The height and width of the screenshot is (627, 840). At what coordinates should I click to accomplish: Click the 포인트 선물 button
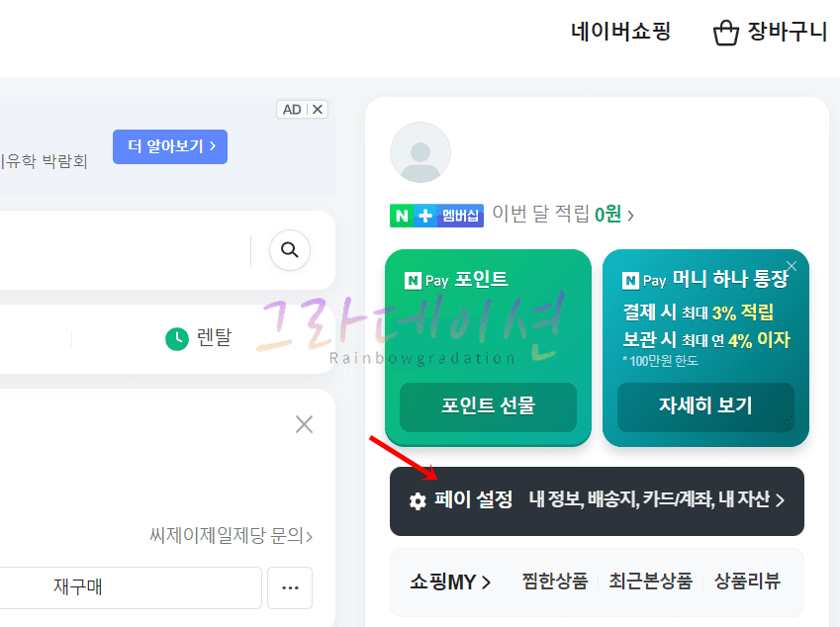click(x=488, y=406)
